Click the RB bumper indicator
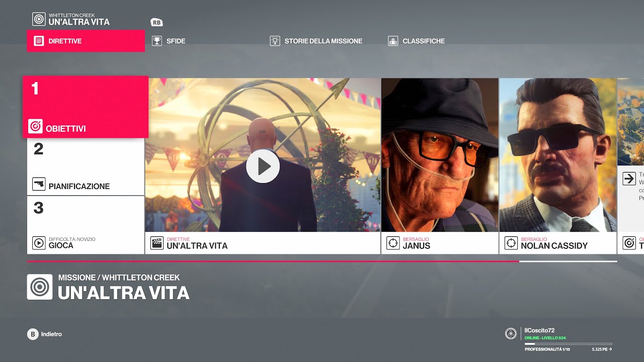Image resolution: width=644 pixels, height=362 pixels. (156, 23)
